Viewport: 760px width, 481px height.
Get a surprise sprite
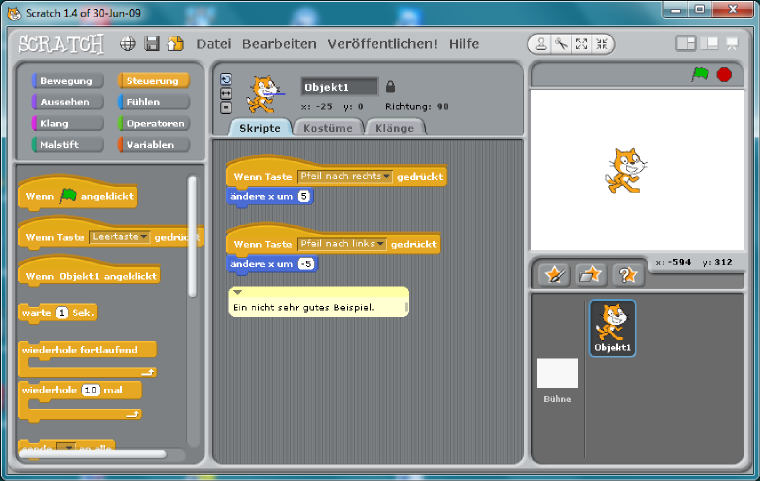tap(628, 275)
